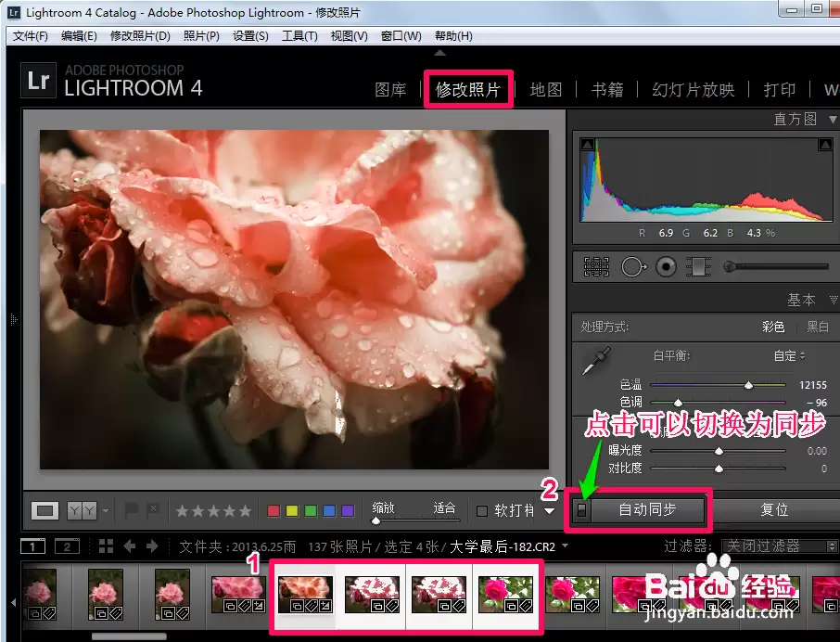Open the 帮助(H) menu

tap(453, 36)
